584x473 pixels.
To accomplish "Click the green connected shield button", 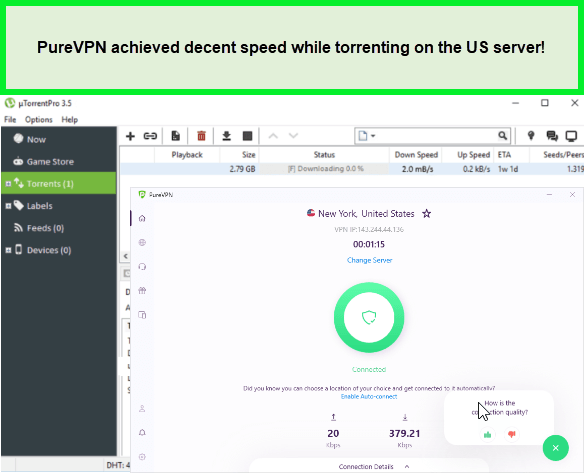I will (369, 317).
